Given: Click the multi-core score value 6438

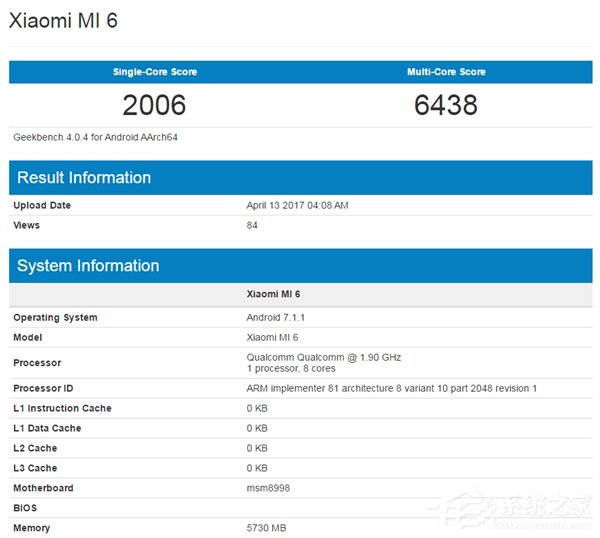Looking at the screenshot, I should (446, 105).
